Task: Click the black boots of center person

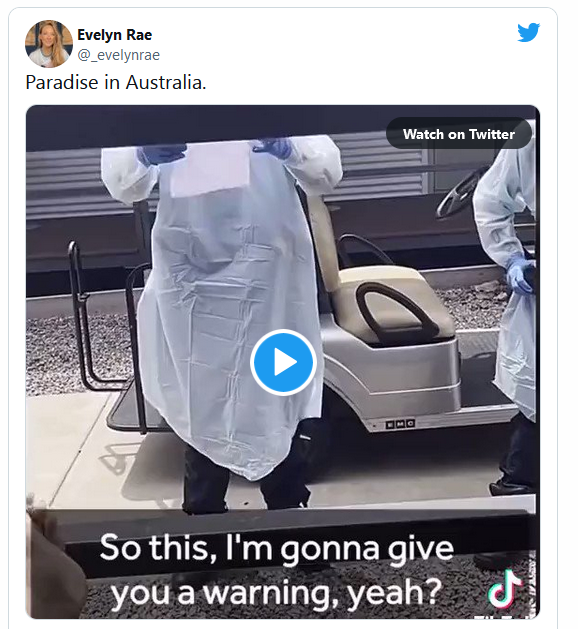Action: pyautogui.click(x=245, y=479)
